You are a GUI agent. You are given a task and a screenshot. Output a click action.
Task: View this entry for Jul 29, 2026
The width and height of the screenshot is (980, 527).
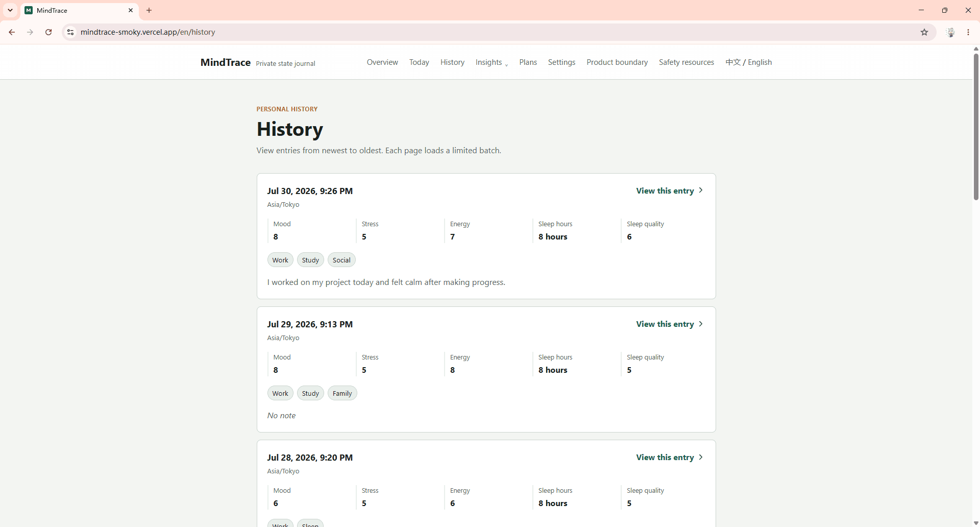point(670,324)
